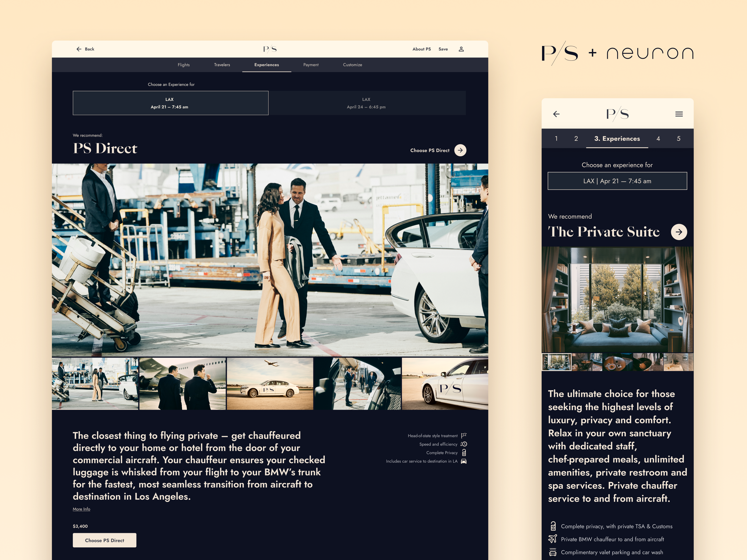Click the Choose PS Direct button at bottom
747x560 pixels.
[104, 540]
